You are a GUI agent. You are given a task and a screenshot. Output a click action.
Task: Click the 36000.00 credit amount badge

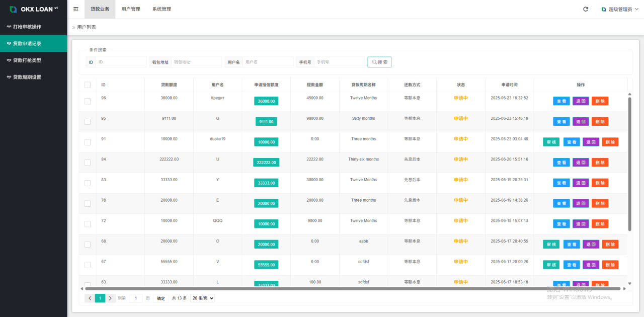click(x=266, y=101)
